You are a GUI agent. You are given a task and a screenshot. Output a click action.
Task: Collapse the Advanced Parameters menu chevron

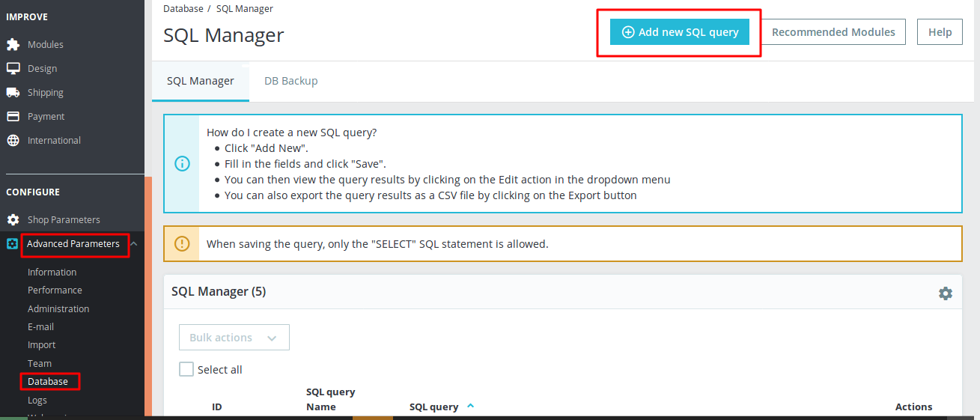[133, 243]
